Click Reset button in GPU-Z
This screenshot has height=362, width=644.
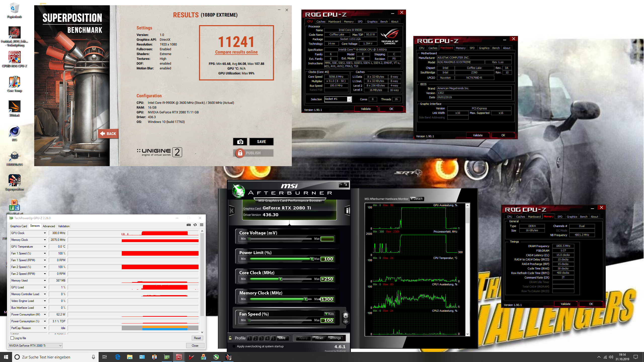[197, 338]
